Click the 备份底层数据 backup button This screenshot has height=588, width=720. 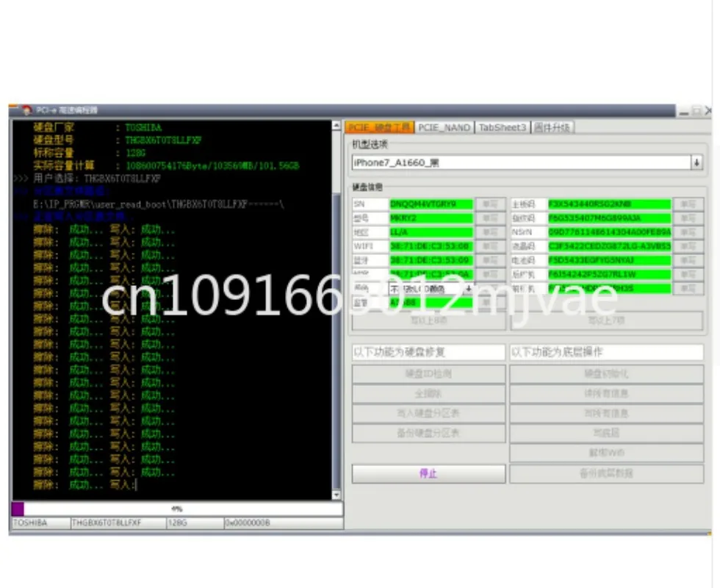click(606, 473)
